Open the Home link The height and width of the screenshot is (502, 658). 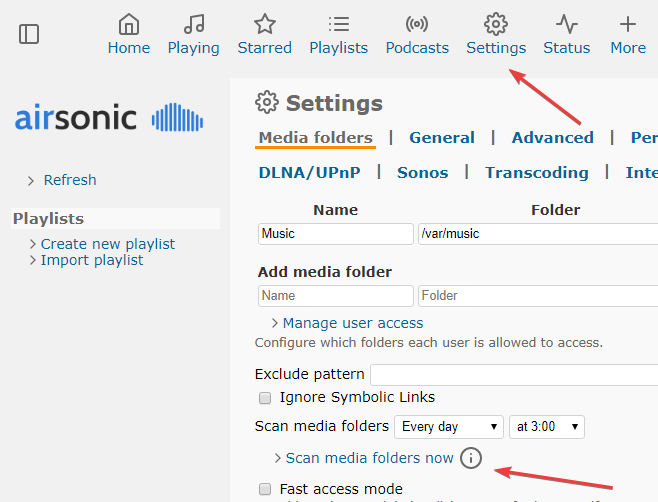129,48
